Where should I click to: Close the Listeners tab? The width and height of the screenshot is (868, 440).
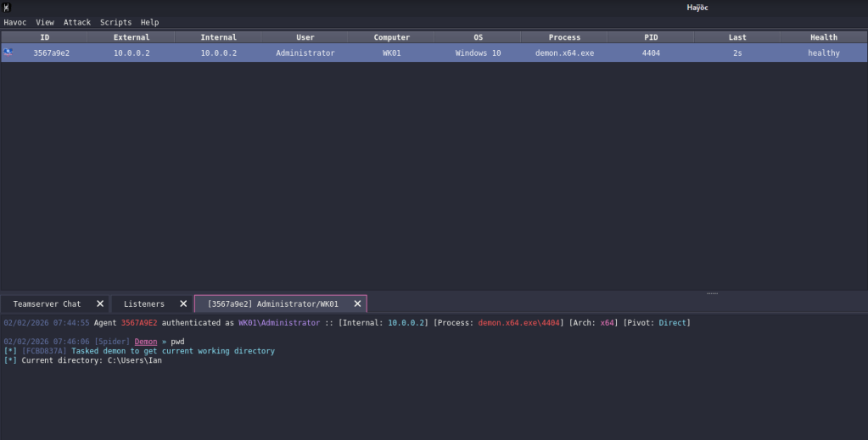183,304
